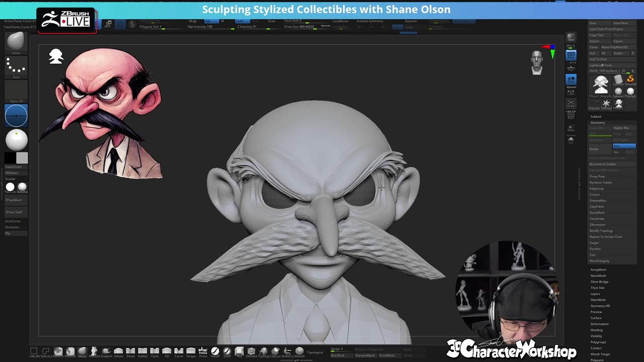
Task: Select the Fill brush
Action: point(167,351)
